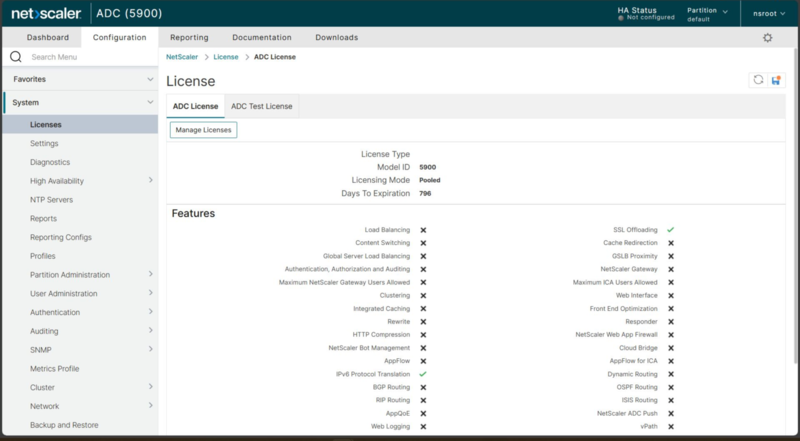The image size is (800, 441).
Task: Switch to the Dashboard tab
Action: point(48,37)
